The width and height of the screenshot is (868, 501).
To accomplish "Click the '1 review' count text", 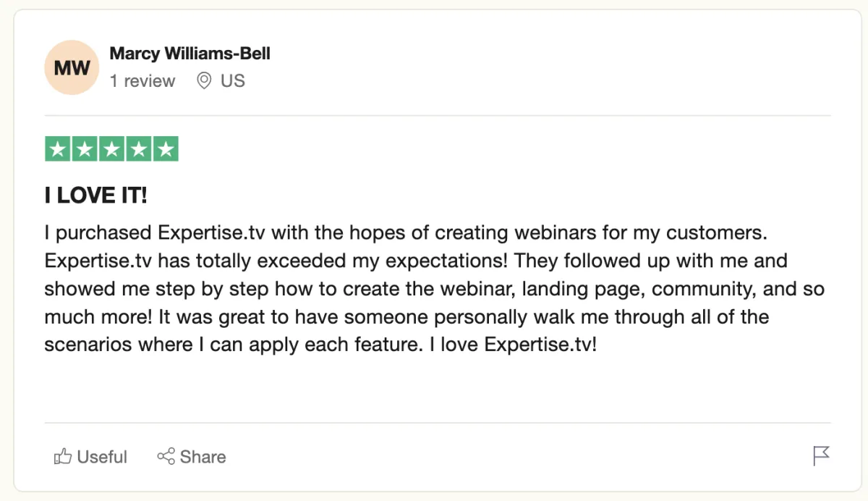I will 142,81.
